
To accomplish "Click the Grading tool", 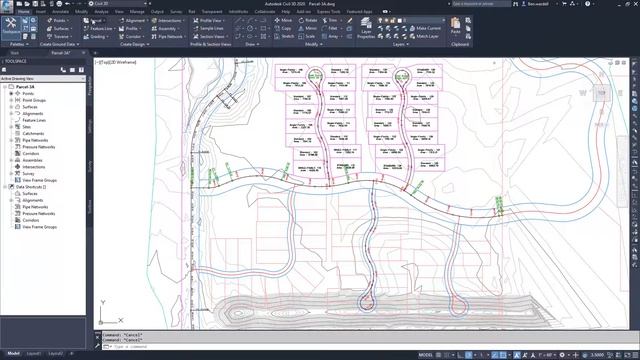I will click(x=95, y=37).
